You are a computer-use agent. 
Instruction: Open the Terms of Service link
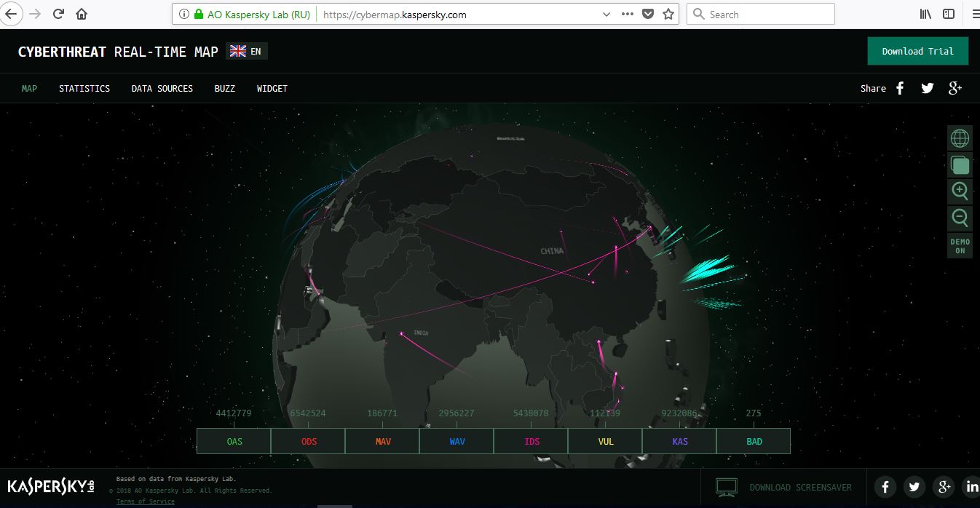coord(146,501)
